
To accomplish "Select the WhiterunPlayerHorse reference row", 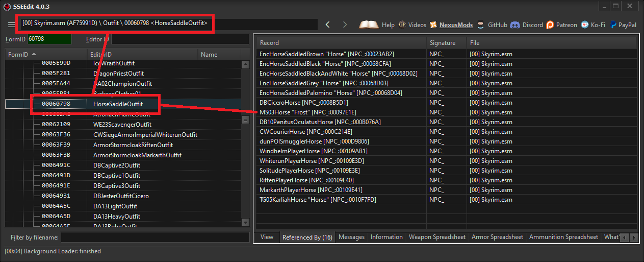I will (x=446, y=160).
